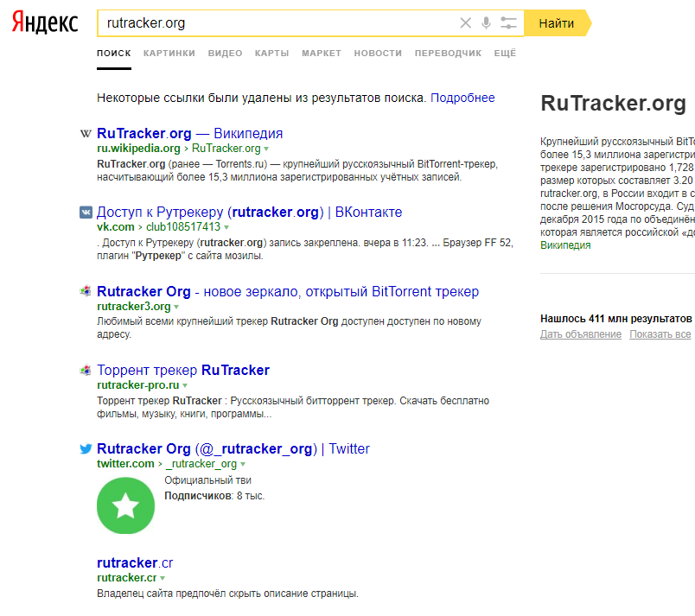Screen dimensions: 695x616
Task: Click favicon next to rutracker3.org result
Action: click(x=86, y=292)
